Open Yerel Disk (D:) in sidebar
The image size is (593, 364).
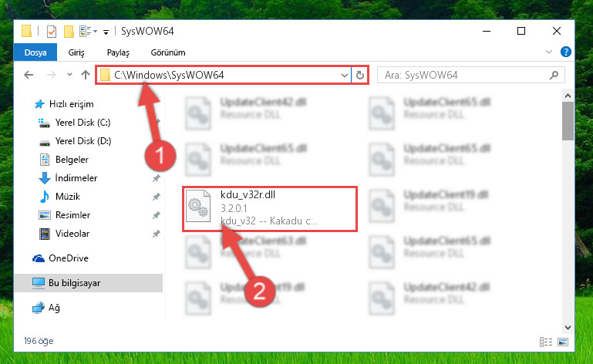83,141
